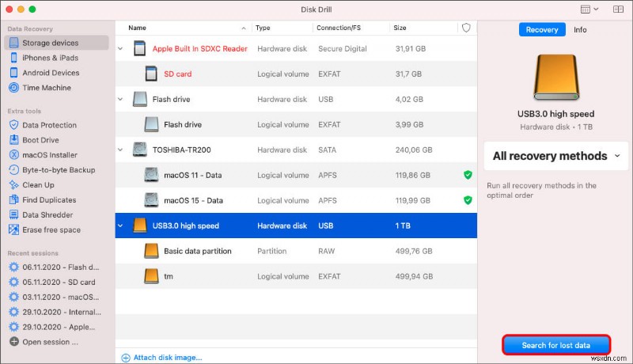
Task: Click SD card volume icon
Action: pos(151,74)
